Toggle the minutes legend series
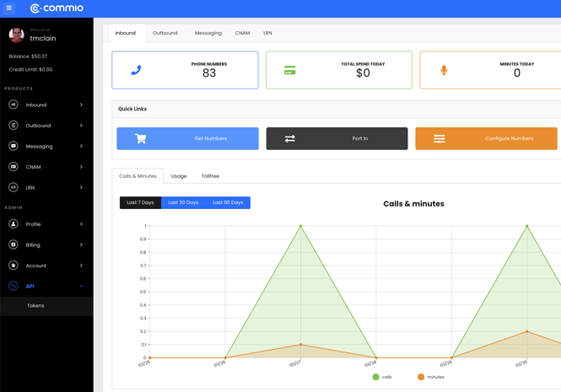The height and width of the screenshot is (392, 561). click(x=431, y=377)
